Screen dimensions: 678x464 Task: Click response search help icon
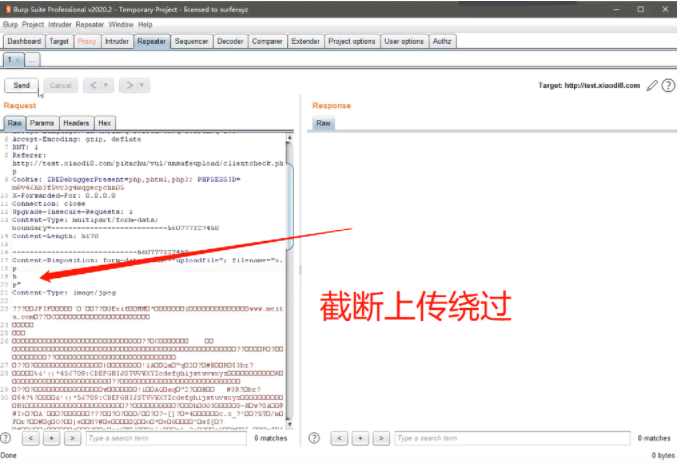pos(315,438)
